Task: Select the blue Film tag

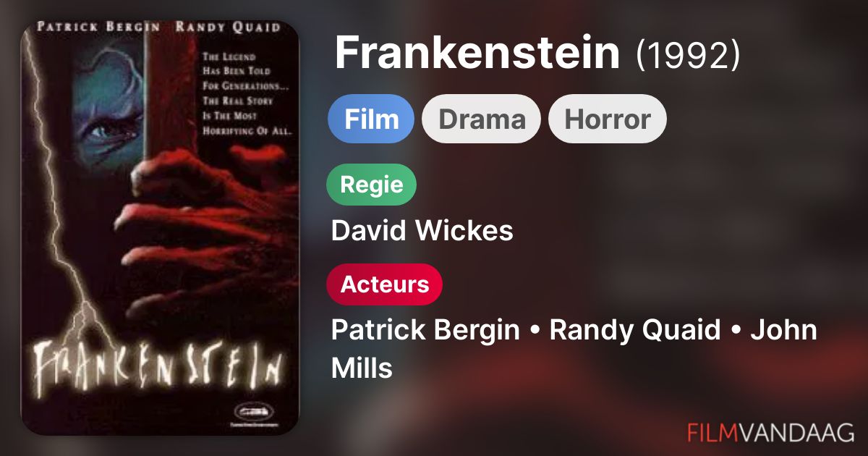Action: coord(371,119)
